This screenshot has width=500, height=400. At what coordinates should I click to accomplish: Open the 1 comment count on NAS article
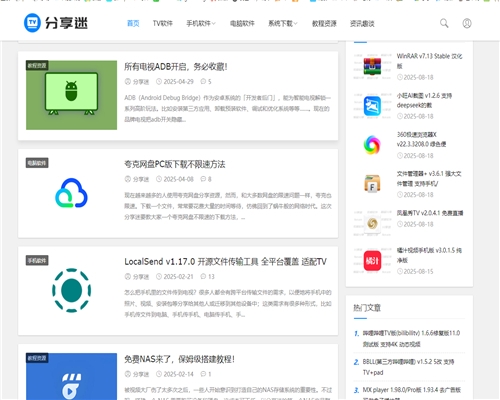(206, 374)
